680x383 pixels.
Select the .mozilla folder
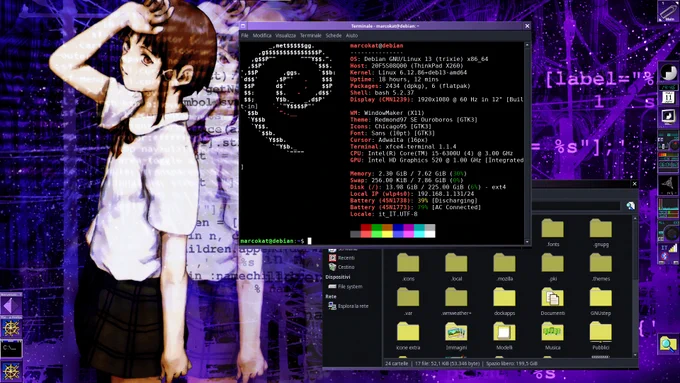(x=504, y=267)
